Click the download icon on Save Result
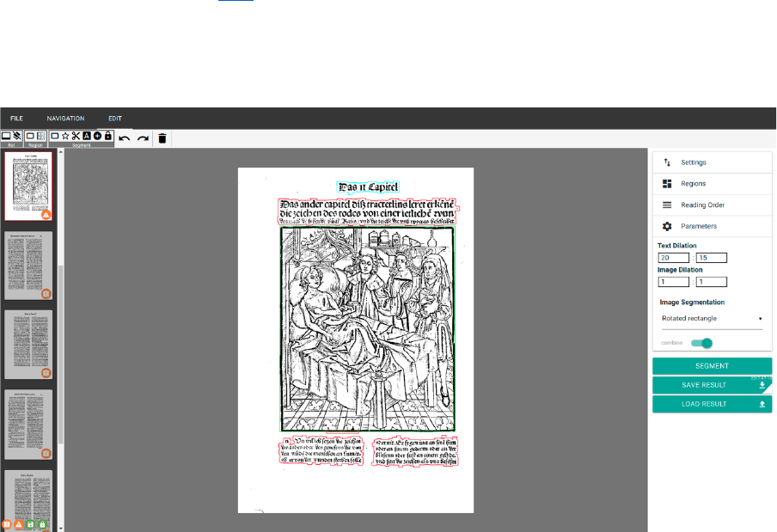 (762, 385)
